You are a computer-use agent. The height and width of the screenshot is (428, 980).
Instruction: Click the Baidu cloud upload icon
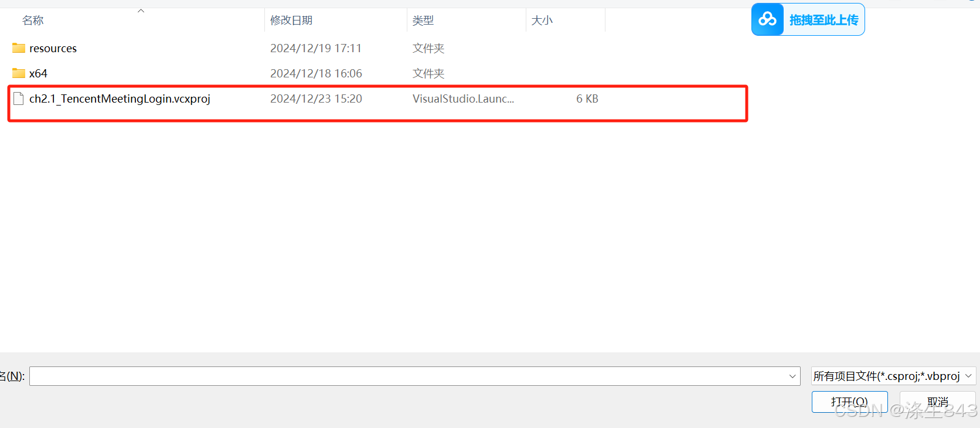coord(768,19)
